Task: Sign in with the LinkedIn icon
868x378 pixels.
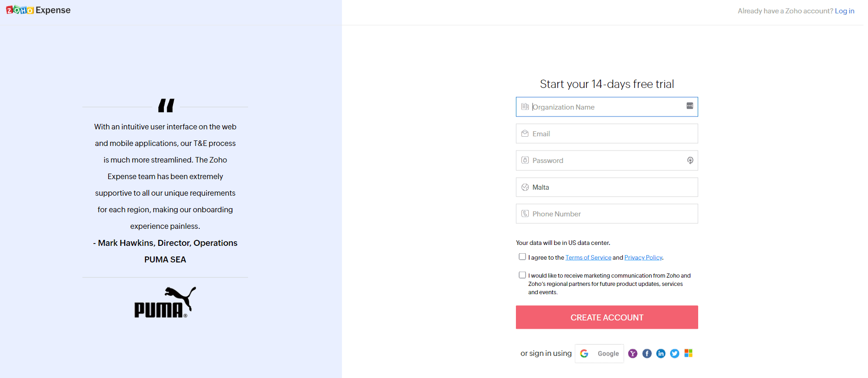Action: [x=660, y=353]
